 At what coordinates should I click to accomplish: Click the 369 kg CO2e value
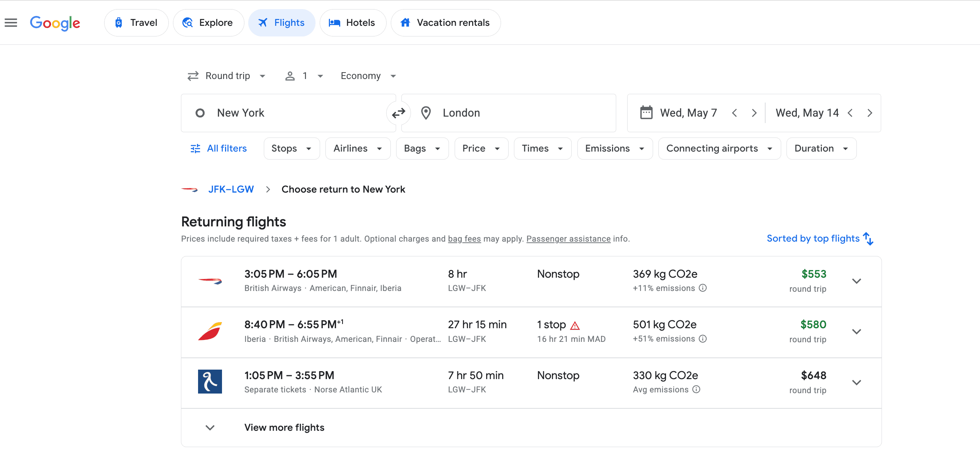point(664,274)
